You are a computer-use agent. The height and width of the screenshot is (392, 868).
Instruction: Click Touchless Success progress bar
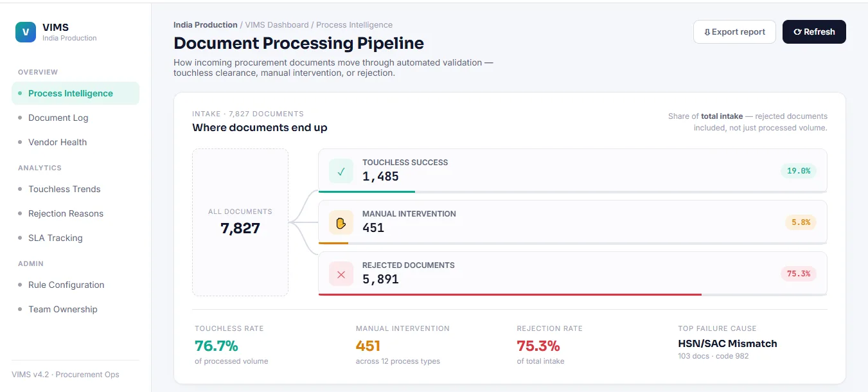572,192
